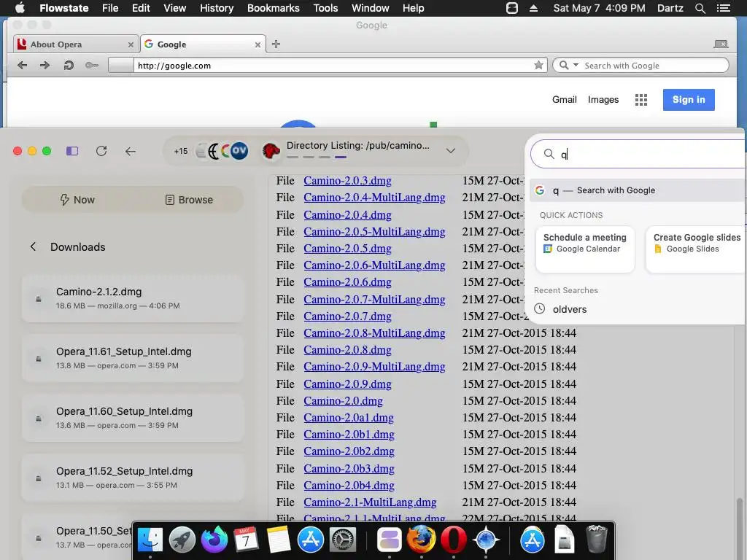This screenshot has width=747, height=560.
Task: Open the Tools menu
Action: (325, 8)
